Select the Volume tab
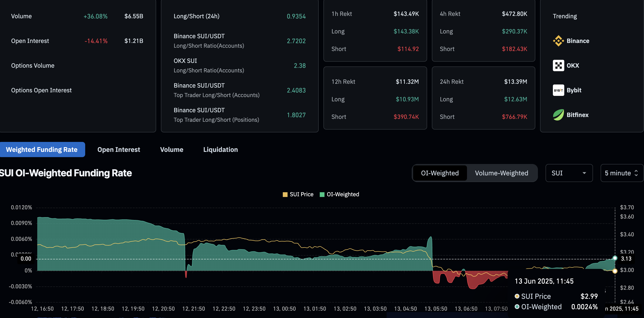The width and height of the screenshot is (644, 318). [x=172, y=150]
